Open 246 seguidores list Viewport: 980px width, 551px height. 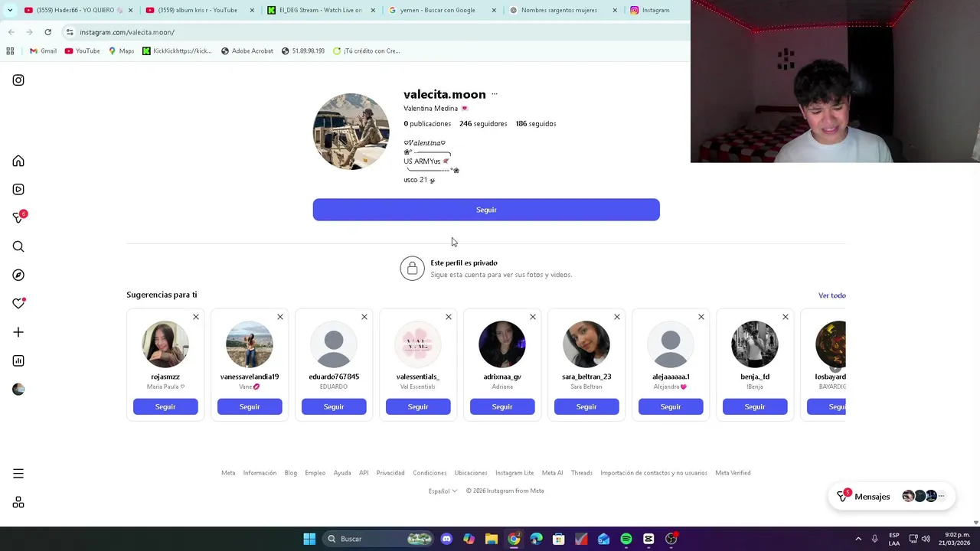pyautogui.click(x=483, y=123)
